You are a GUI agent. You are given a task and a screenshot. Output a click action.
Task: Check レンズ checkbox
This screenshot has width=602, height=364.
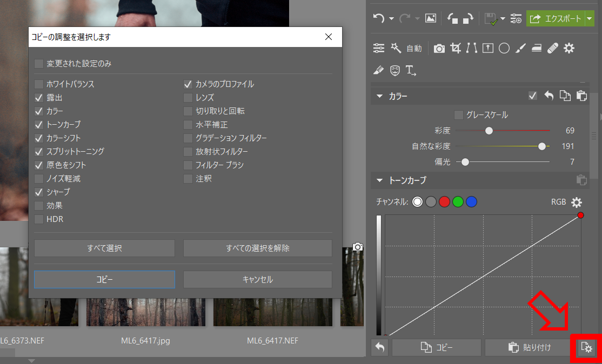pos(188,98)
